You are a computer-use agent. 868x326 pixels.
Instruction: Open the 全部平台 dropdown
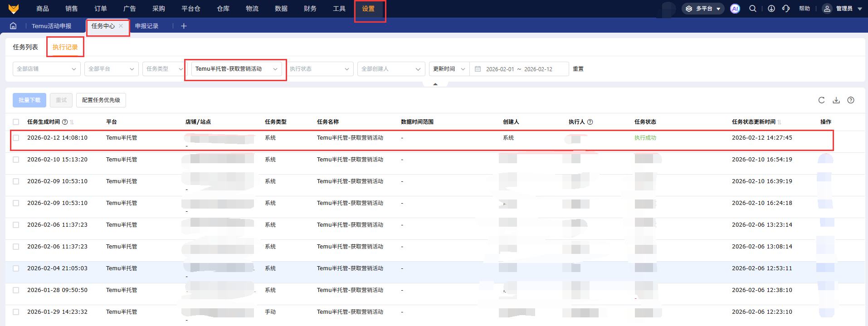[112, 69]
